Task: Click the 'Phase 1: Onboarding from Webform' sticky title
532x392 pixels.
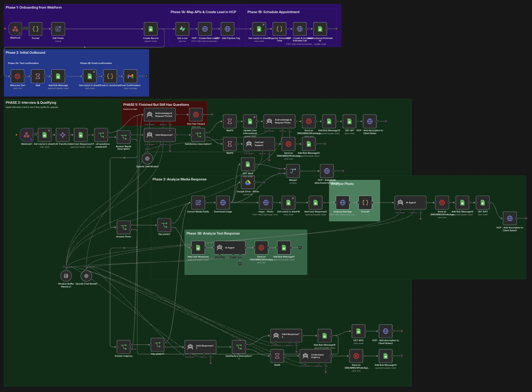Action: point(34,7)
